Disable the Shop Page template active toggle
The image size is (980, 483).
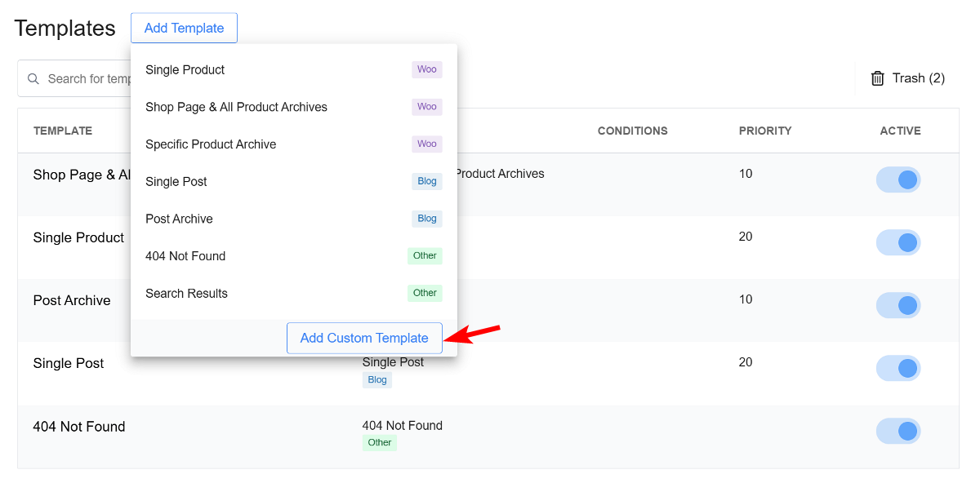(898, 179)
